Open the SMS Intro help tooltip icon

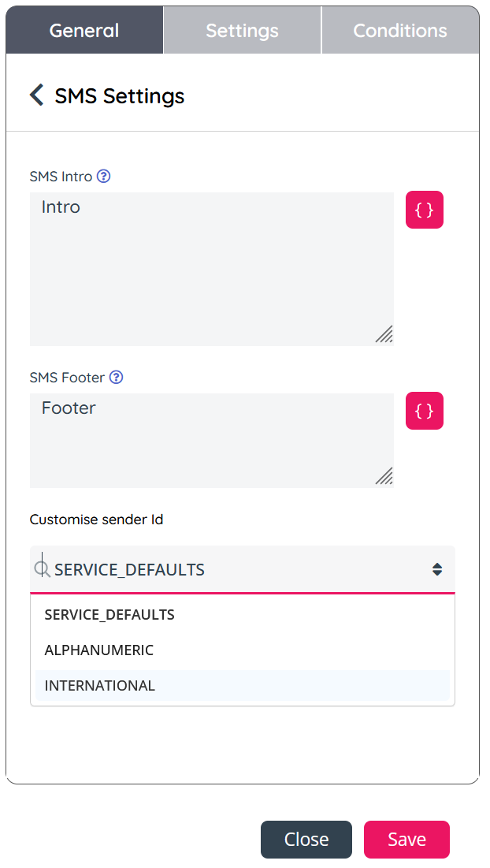(103, 176)
